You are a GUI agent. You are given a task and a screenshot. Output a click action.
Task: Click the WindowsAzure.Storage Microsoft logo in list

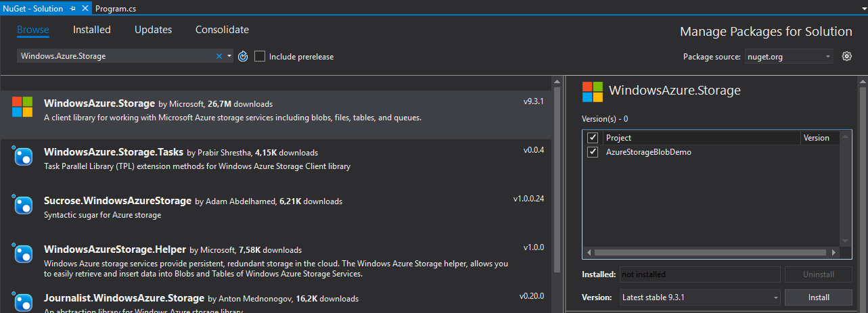click(22, 107)
